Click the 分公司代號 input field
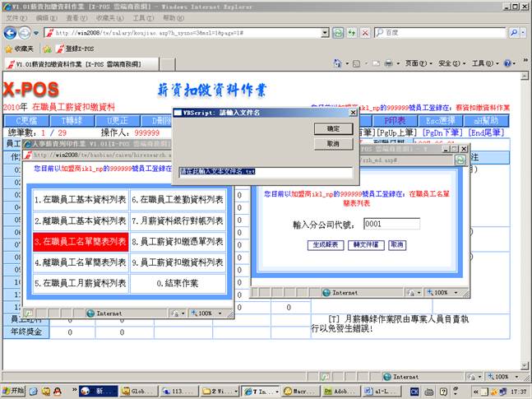 point(391,224)
